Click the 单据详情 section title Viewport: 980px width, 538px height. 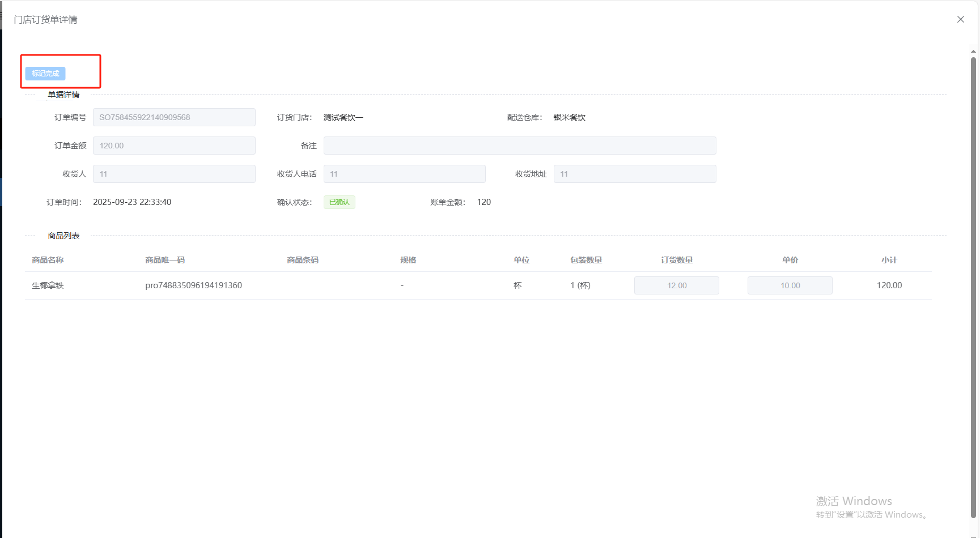click(63, 95)
